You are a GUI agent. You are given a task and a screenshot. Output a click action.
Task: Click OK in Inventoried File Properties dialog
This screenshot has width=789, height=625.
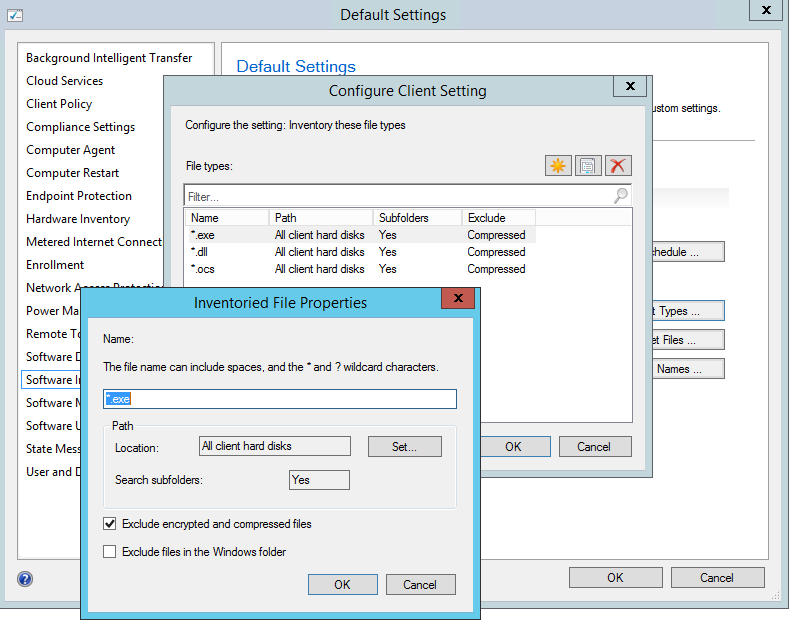point(343,585)
